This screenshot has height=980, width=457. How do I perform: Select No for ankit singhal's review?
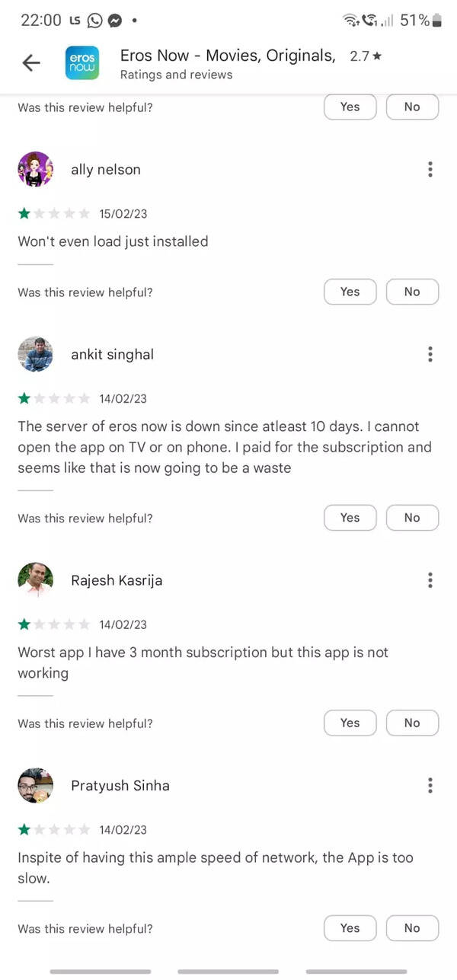pyautogui.click(x=412, y=518)
